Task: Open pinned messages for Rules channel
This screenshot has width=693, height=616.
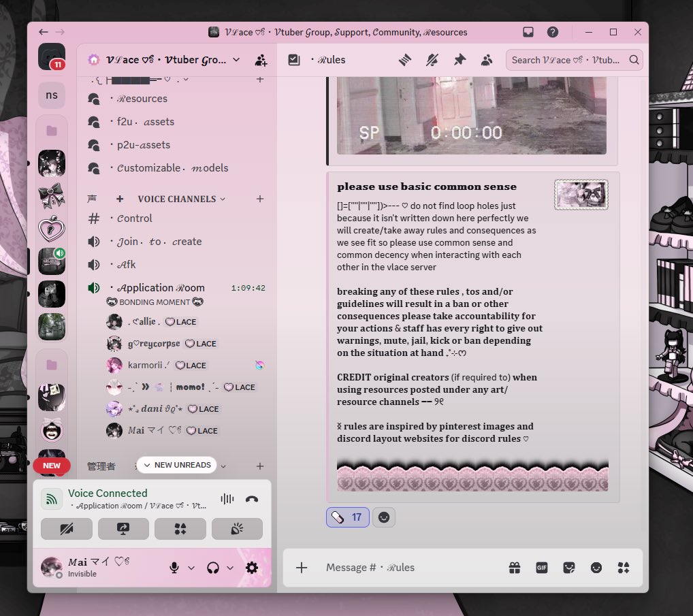Action: coord(460,60)
